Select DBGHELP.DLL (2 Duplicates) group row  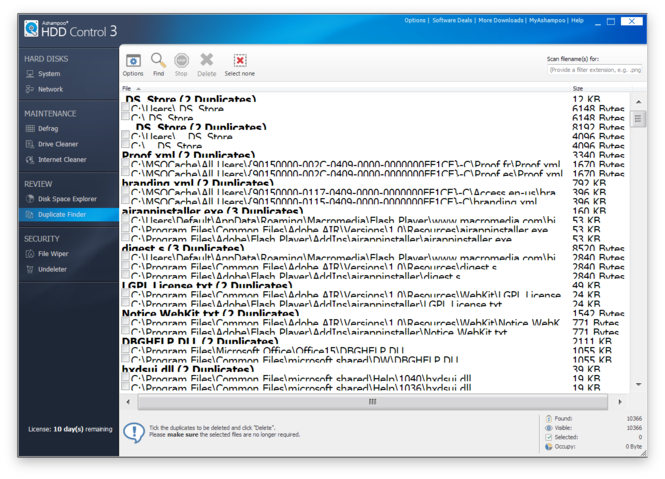click(x=373, y=342)
